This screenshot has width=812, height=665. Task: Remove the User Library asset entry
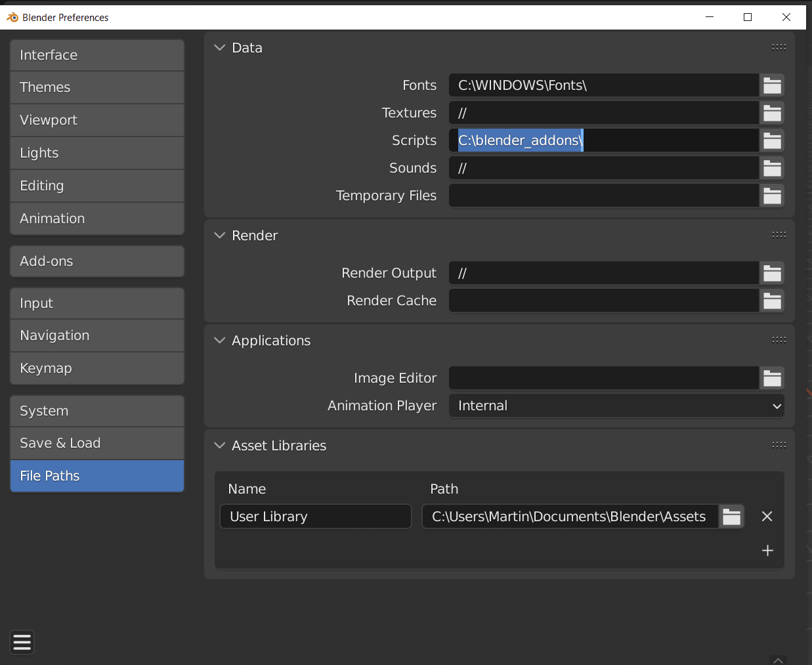pos(767,517)
